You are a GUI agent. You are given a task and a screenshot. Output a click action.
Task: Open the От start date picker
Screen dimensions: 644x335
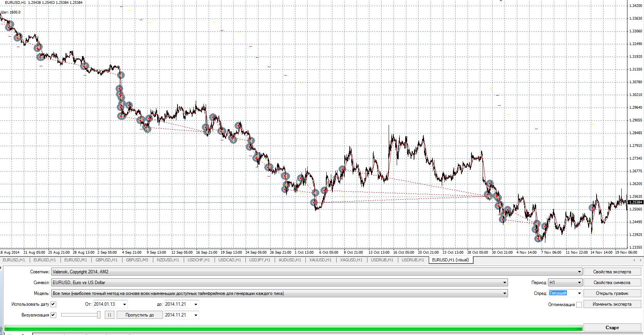point(124,304)
